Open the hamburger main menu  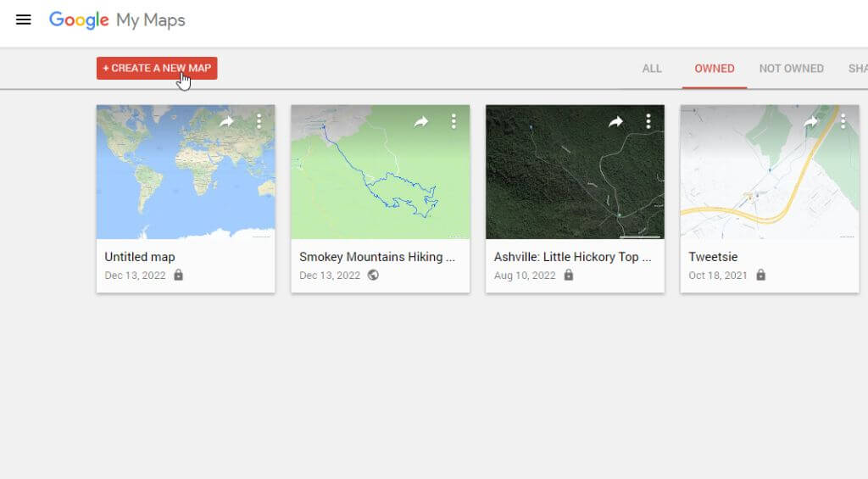tap(24, 20)
